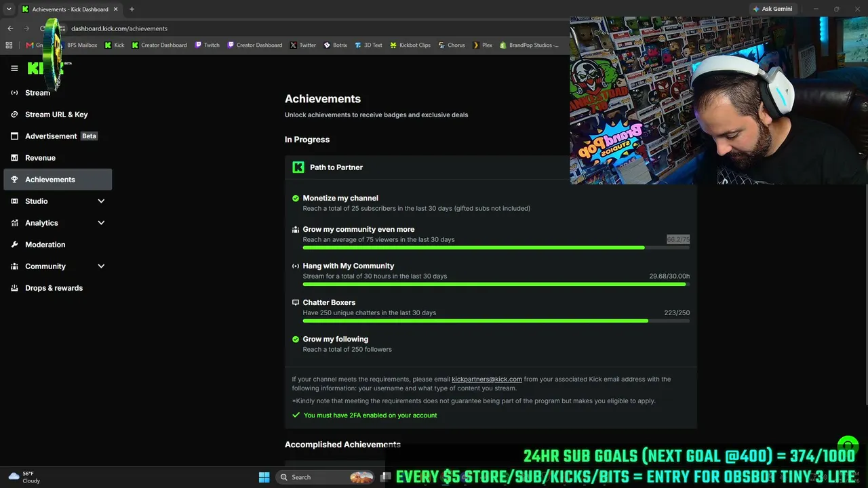Click the Drops & rewards gift icon
Image resolution: width=868 pixels, height=488 pixels.
14,288
